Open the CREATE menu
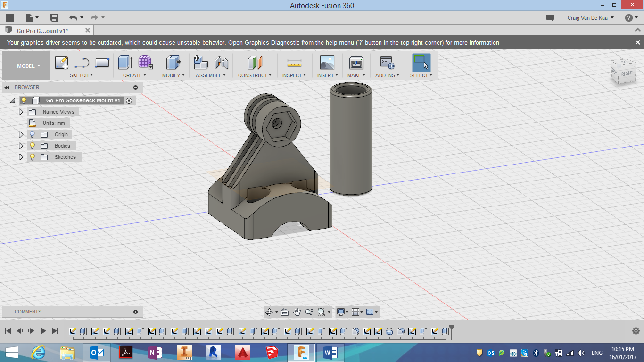The image size is (644, 362). [x=134, y=75]
